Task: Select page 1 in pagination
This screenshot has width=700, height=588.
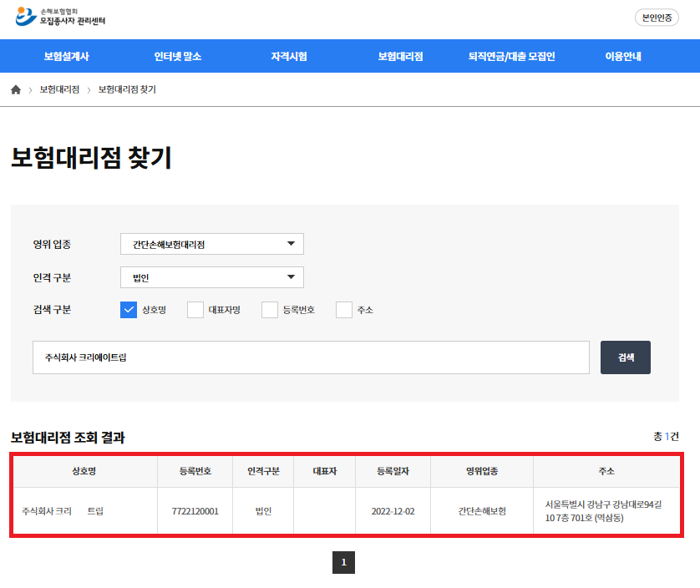Action: (x=343, y=563)
